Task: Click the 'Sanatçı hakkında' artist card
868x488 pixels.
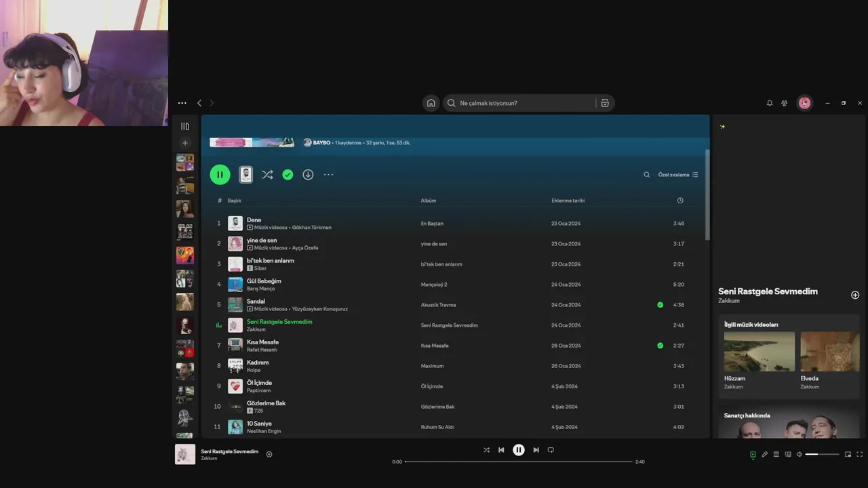Action: point(789,422)
